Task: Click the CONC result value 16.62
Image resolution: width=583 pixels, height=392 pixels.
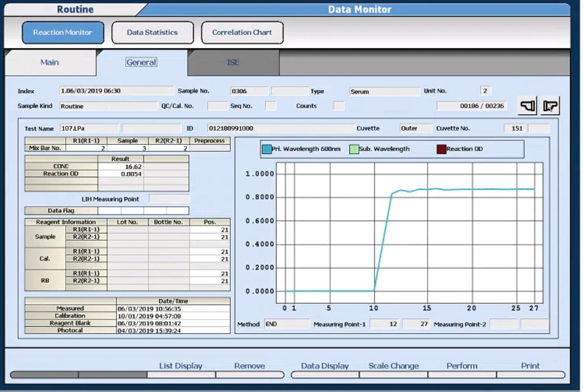Action: pos(120,167)
